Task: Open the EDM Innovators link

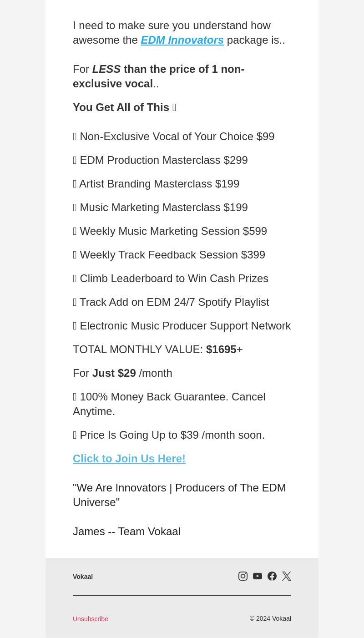Action: coord(182,40)
